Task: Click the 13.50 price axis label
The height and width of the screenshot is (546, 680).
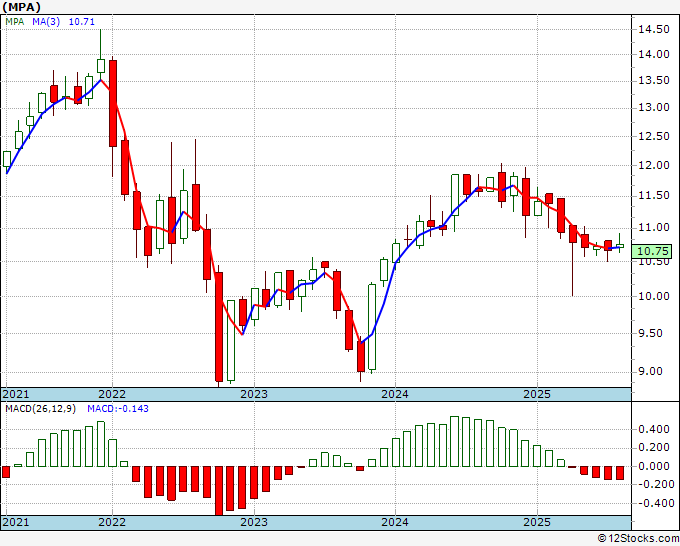Action: point(654,81)
